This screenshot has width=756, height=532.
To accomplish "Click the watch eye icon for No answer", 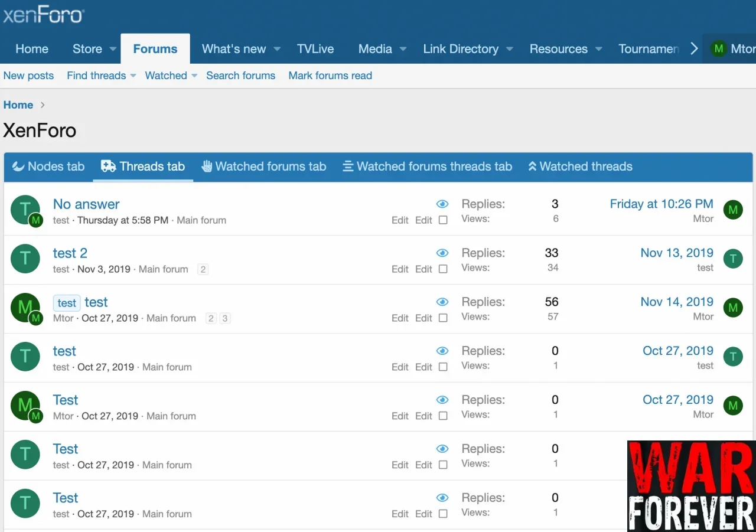I will click(442, 204).
